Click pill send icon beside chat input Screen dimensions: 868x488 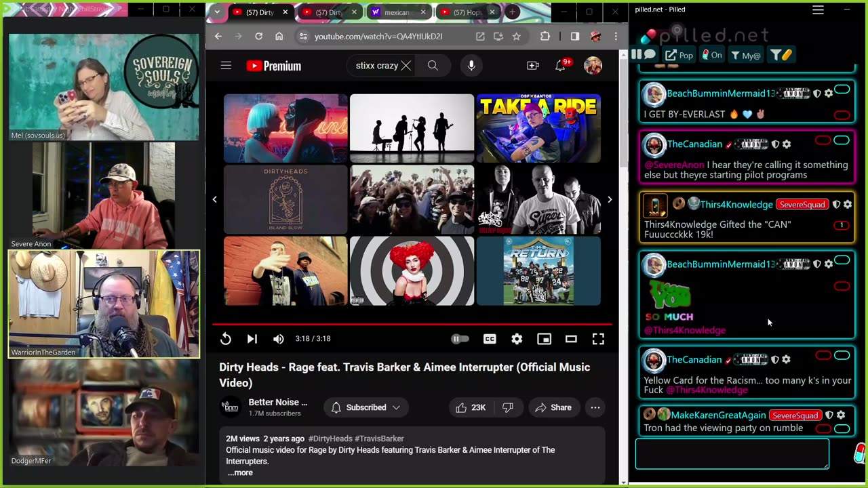(860, 453)
